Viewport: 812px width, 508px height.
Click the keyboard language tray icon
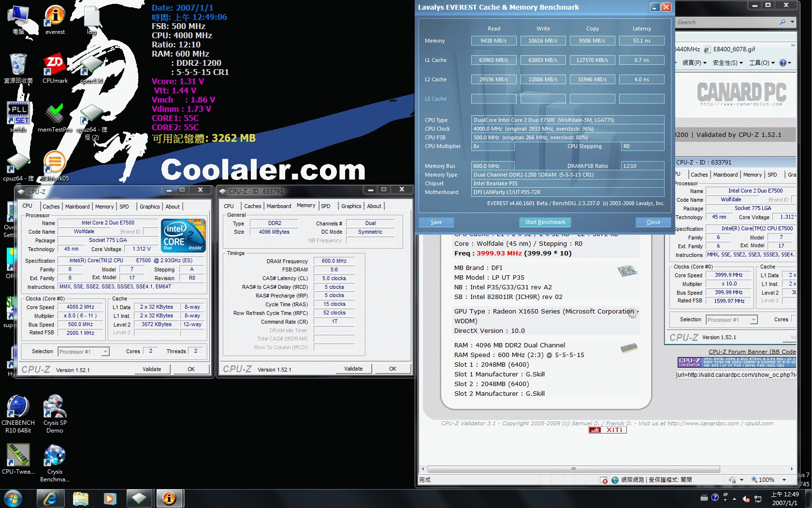tap(704, 498)
